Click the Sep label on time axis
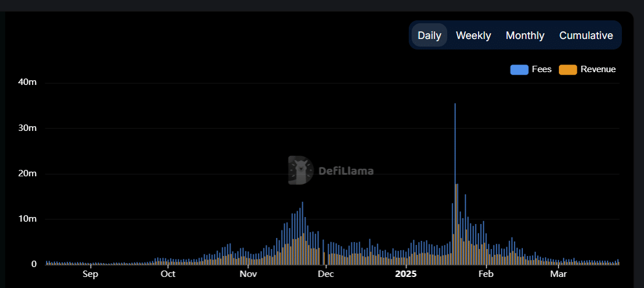 90,273
